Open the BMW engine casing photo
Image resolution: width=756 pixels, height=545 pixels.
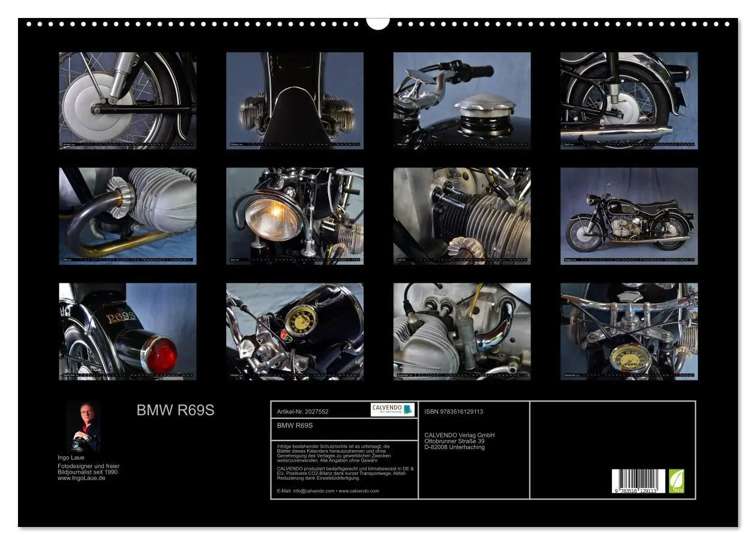[462, 331]
